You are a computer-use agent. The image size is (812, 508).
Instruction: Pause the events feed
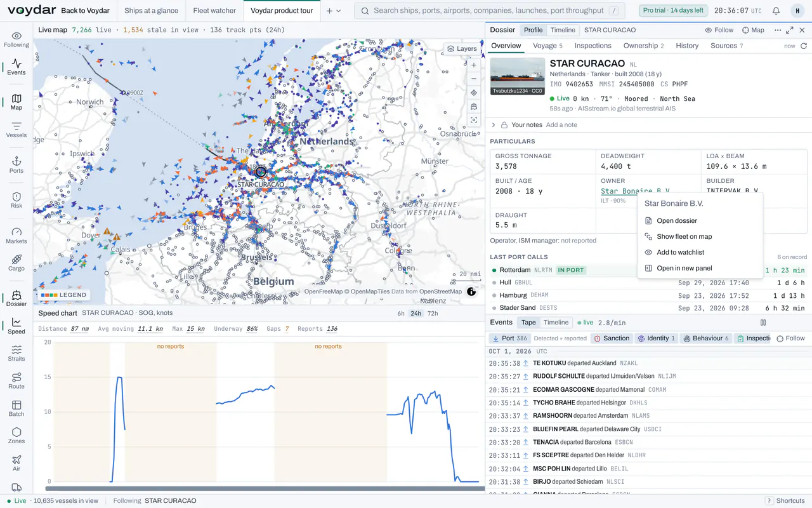pyautogui.click(x=763, y=323)
